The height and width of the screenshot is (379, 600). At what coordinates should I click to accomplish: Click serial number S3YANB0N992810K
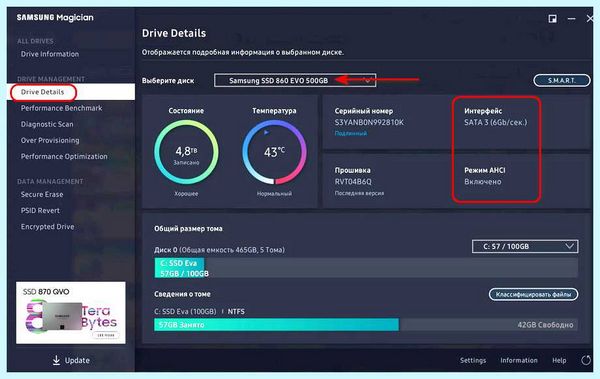[x=369, y=123]
